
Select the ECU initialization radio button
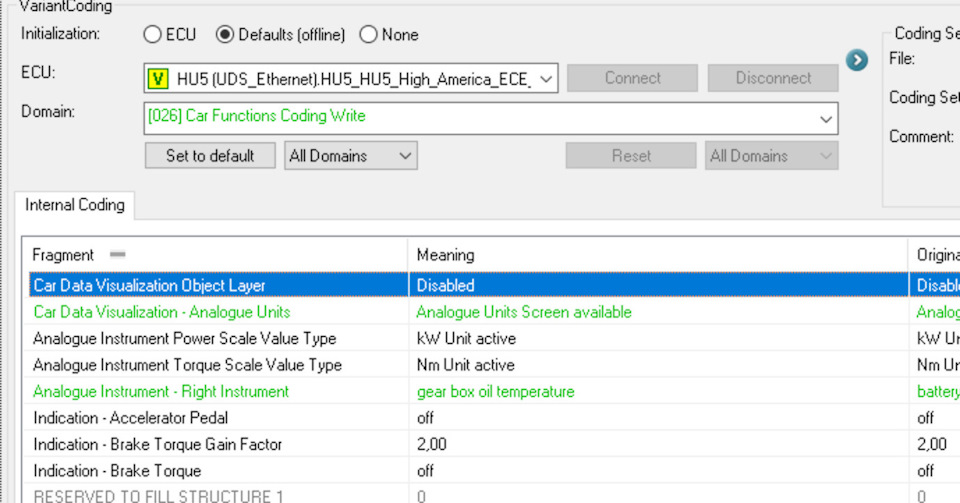click(x=152, y=35)
